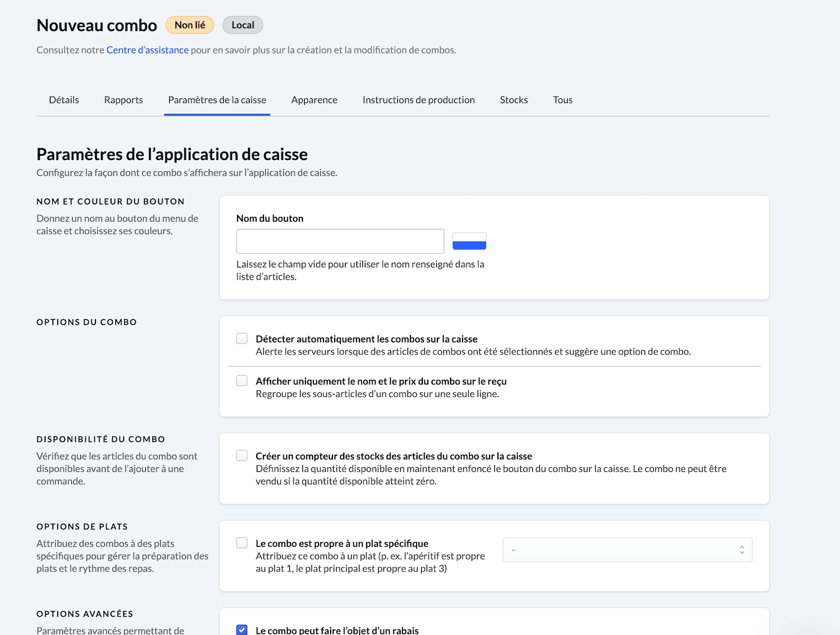Check Afficher uniquement le nom et le prix
Image resolution: width=840 pixels, height=635 pixels.
242,380
